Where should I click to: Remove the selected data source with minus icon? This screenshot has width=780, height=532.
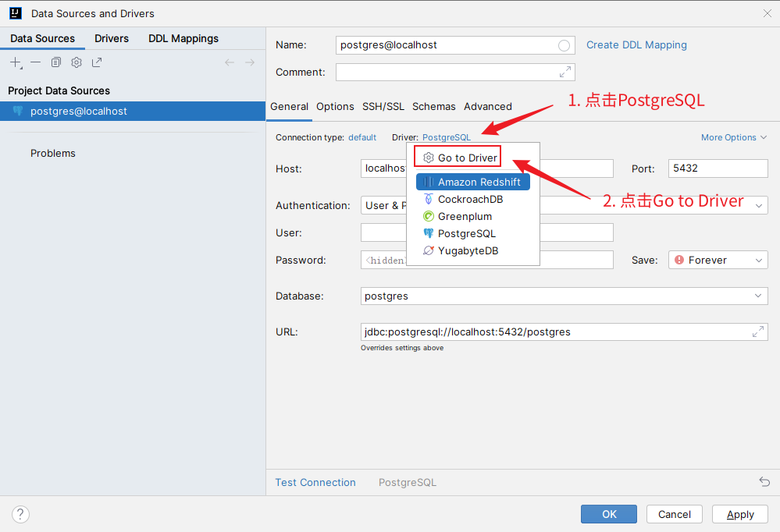point(36,62)
